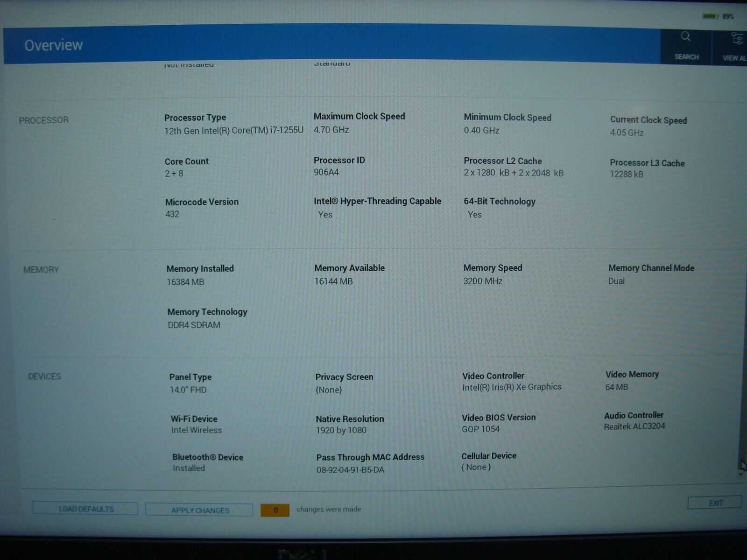Select the PROCESSOR section header
This screenshot has width=747, height=560.
45,119
